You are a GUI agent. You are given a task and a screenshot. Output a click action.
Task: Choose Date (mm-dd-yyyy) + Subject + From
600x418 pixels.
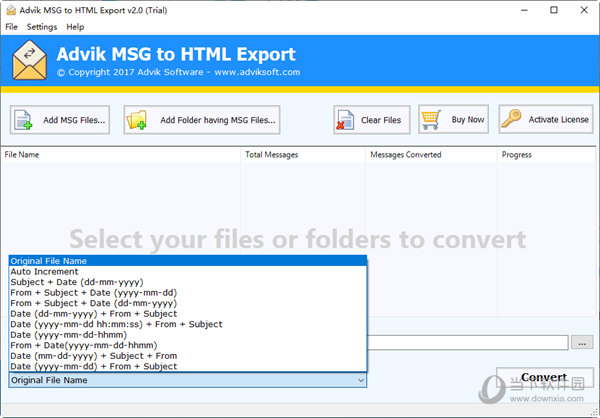(x=188, y=356)
